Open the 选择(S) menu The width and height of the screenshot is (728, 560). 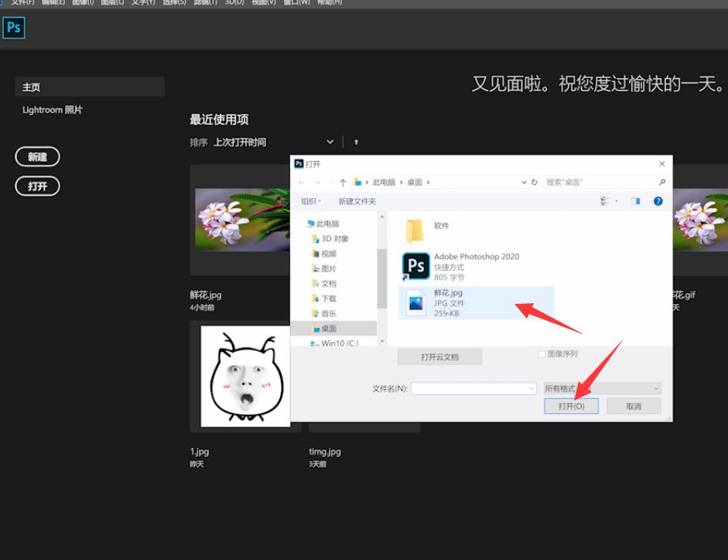(174, 2)
